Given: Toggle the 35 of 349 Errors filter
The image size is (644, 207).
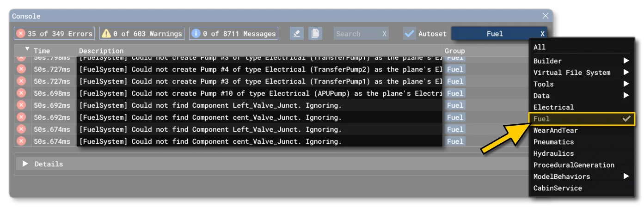Looking at the screenshot, I should (x=55, y=33).
